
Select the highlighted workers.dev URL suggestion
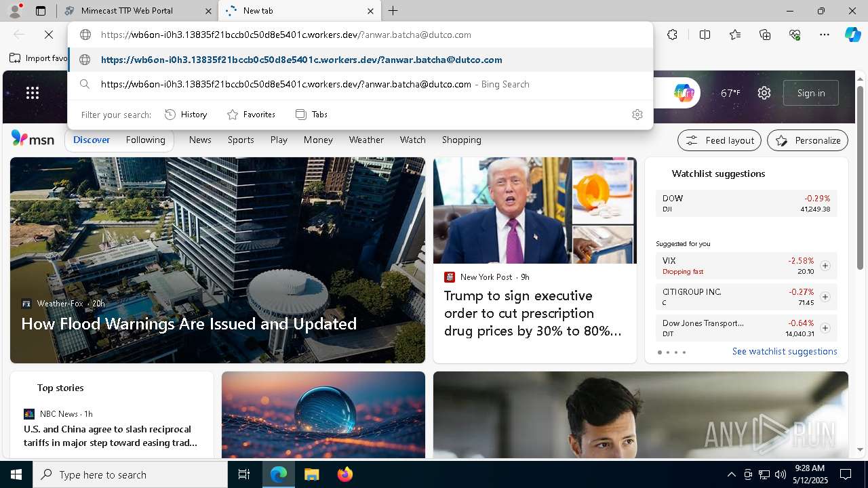361,60
